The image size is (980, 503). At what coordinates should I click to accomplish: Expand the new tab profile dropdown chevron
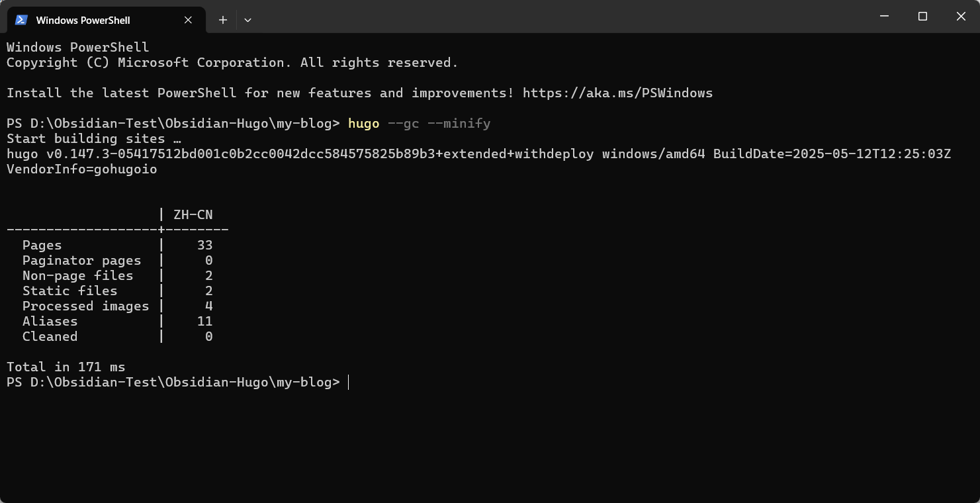[247, 20]
